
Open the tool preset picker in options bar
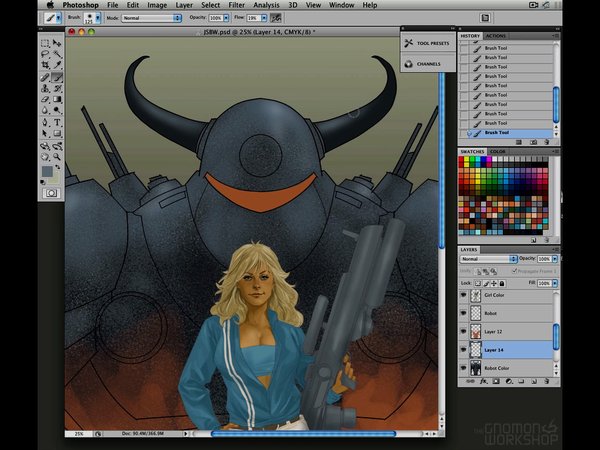(53, 18)
